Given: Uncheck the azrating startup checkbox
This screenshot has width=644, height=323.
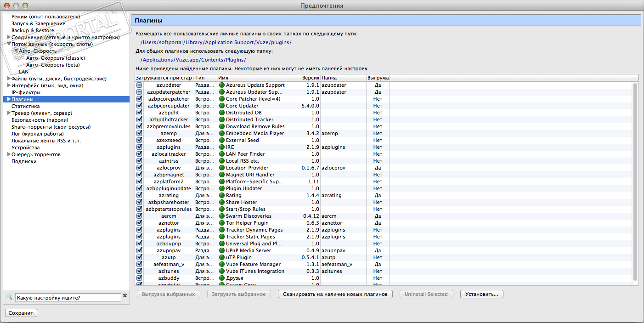Looking at the screenshot, I should pos(139,195).
